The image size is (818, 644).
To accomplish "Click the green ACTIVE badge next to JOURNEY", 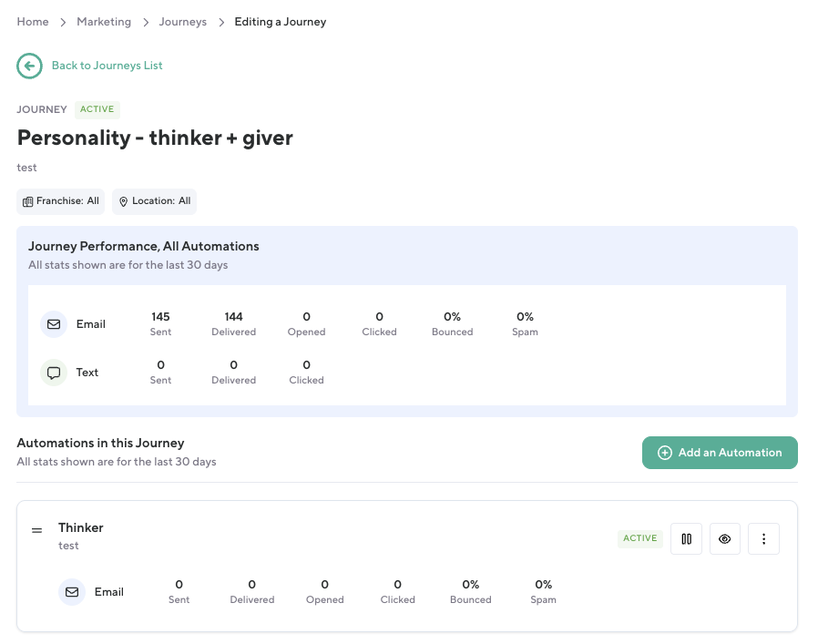I will pos(97,109).
